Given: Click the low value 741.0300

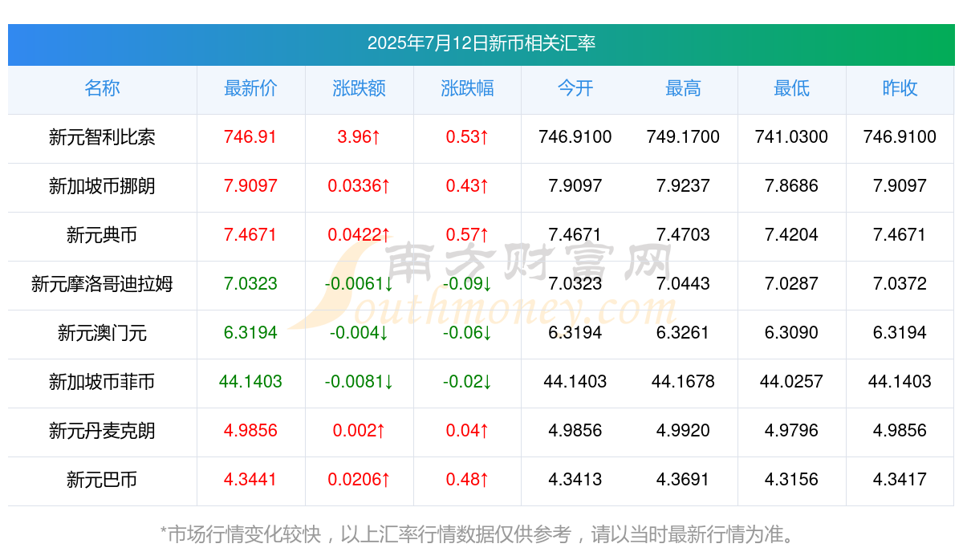Looking at the screenshot, I should (791, 137).
